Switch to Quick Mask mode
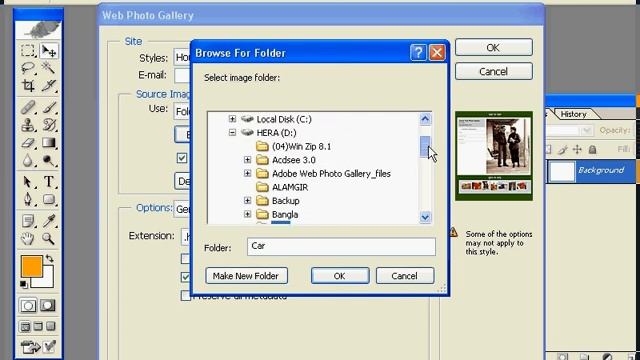The width and height of the screenshot is (640, 360). pos(48,306)
